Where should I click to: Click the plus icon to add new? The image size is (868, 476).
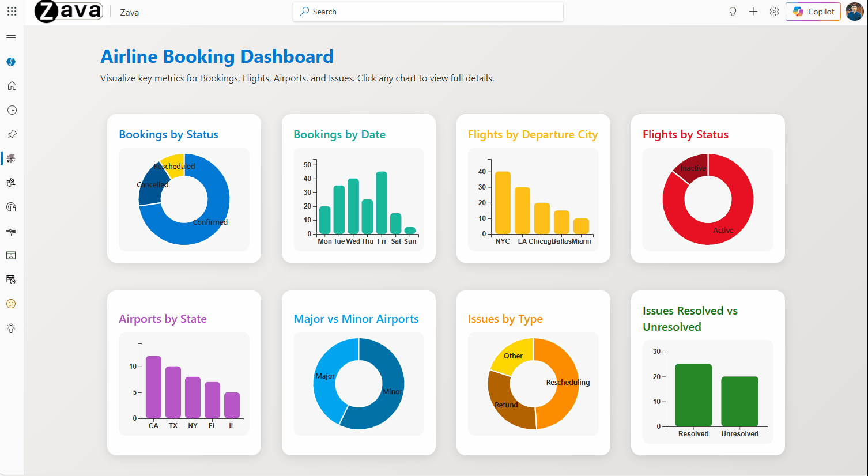pyautogui.click(x=753, y=11)
